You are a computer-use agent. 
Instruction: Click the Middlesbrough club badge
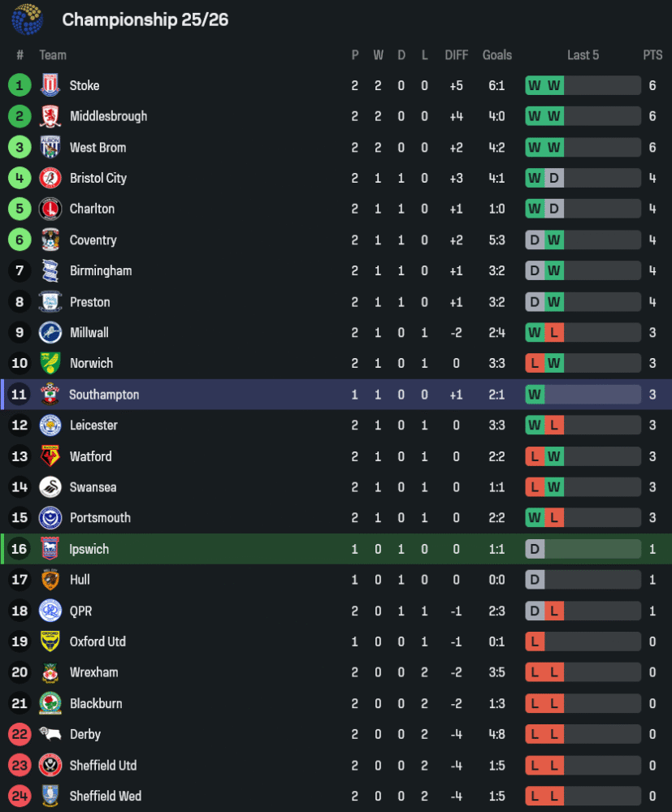[50, 116]
